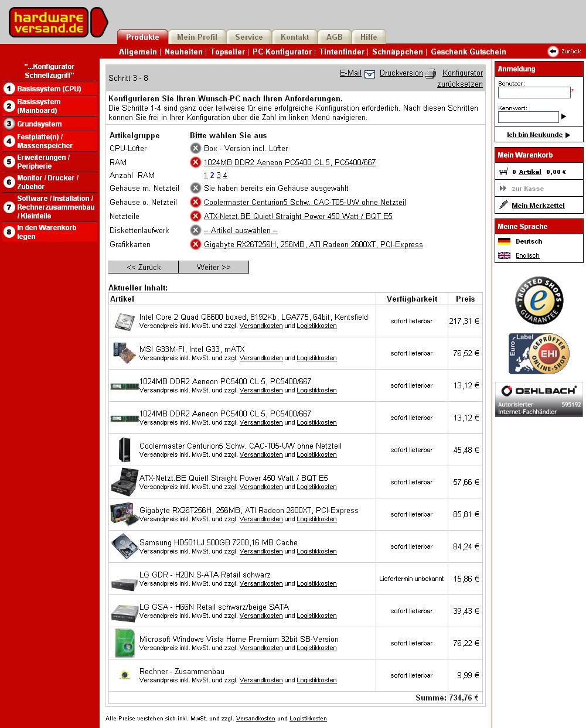Click the zur Kasse link
The height and width of the screenshot is (728, 586).
[527, 189]
